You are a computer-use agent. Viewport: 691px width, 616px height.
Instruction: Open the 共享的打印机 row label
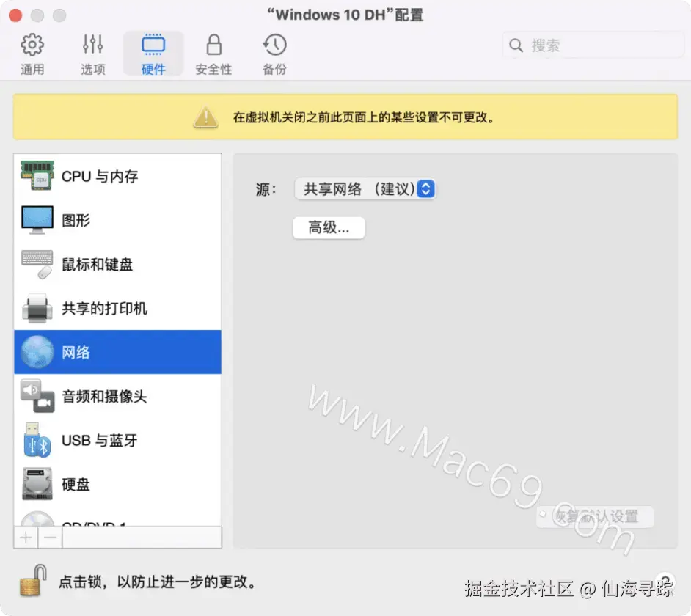coord(104,308)
